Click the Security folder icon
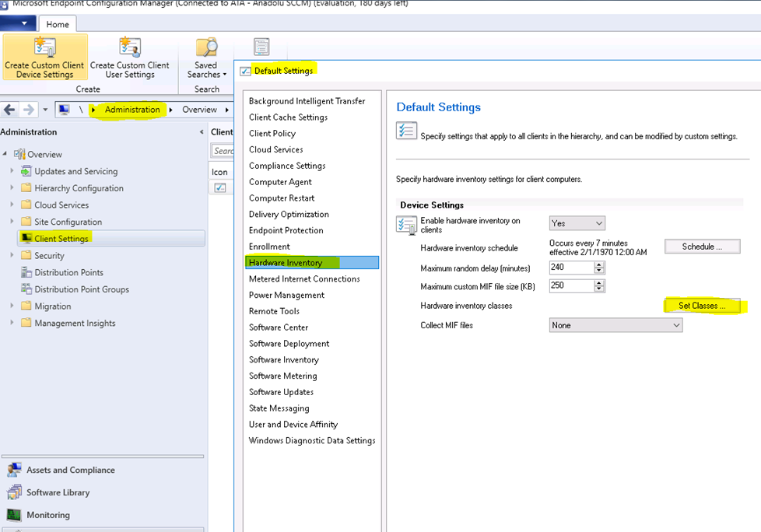 [x=26, y=255]
